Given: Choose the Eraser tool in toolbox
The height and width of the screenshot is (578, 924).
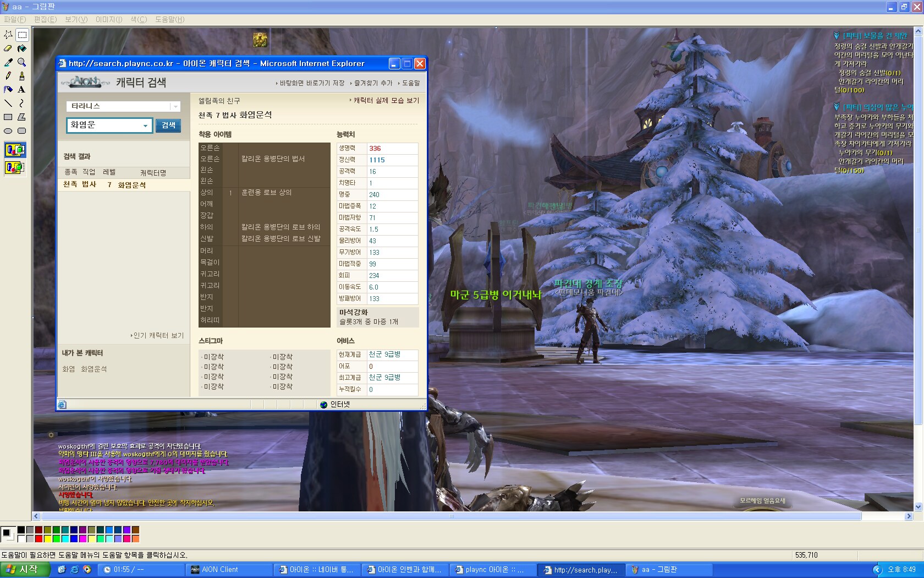Looking at the screenshot, I should tap(8, 48).
